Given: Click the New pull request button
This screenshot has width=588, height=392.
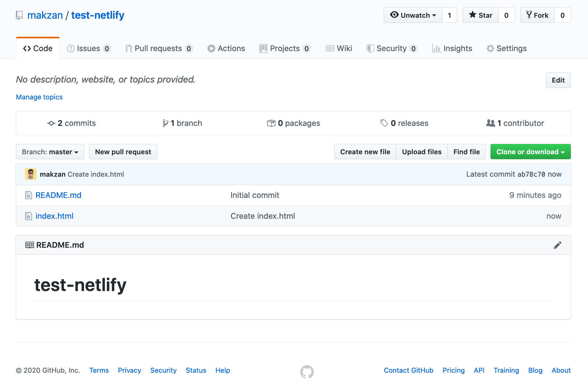Looking at the screenshot, I should [x=123, y=152].
